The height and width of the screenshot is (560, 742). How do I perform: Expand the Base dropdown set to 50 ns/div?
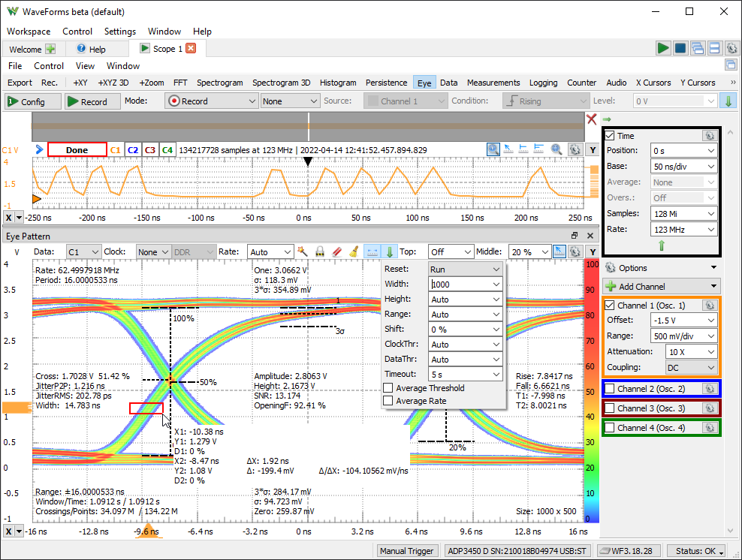point(683,166)
